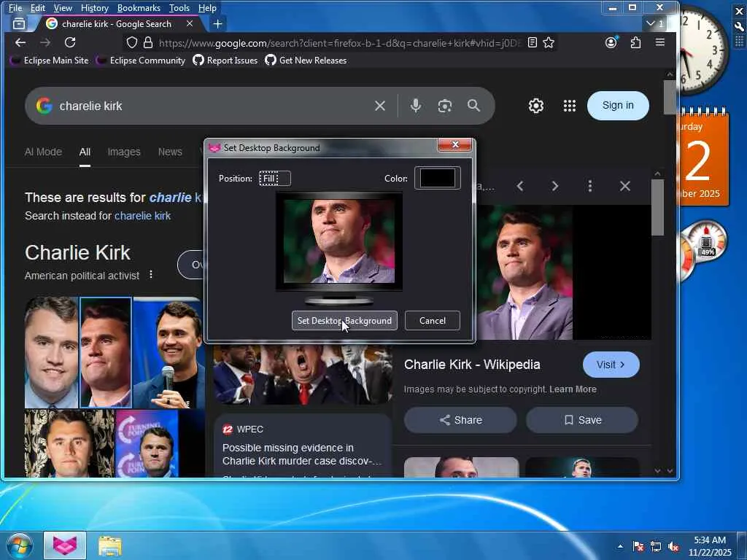The width and height of the screenshot is (747, 560).
Task: Click the Sign in button
Action: coord(618,105)
